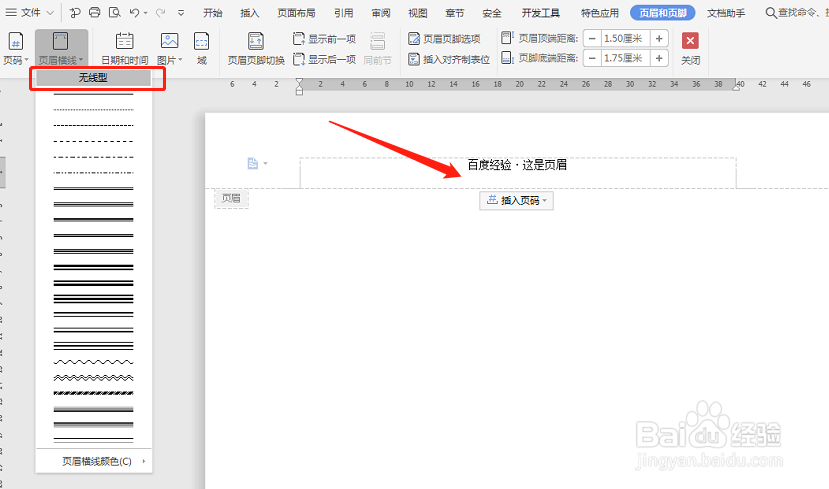829x489 pixels.
Task: Open 页眉页脚选项
Action: click(444, 39)
